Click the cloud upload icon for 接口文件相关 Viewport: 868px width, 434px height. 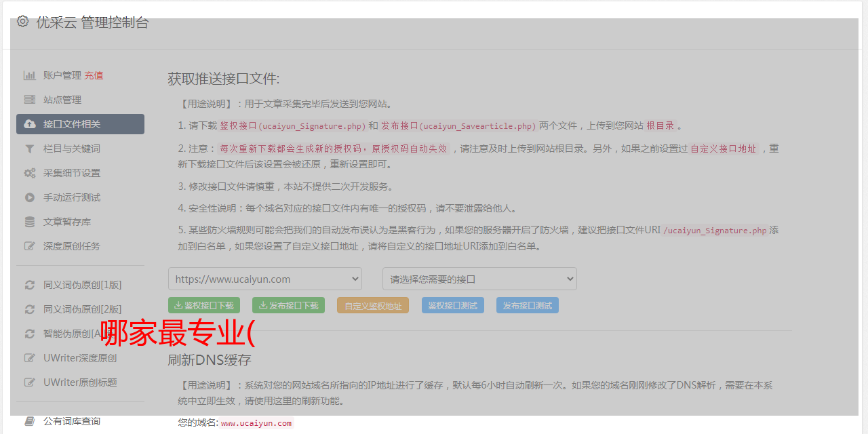pos(30,124)
